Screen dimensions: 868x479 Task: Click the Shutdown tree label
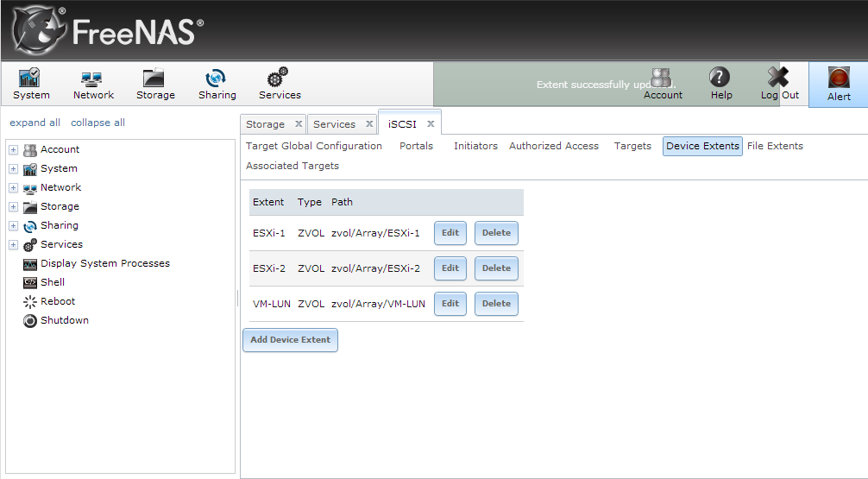[x=64, y=320]
